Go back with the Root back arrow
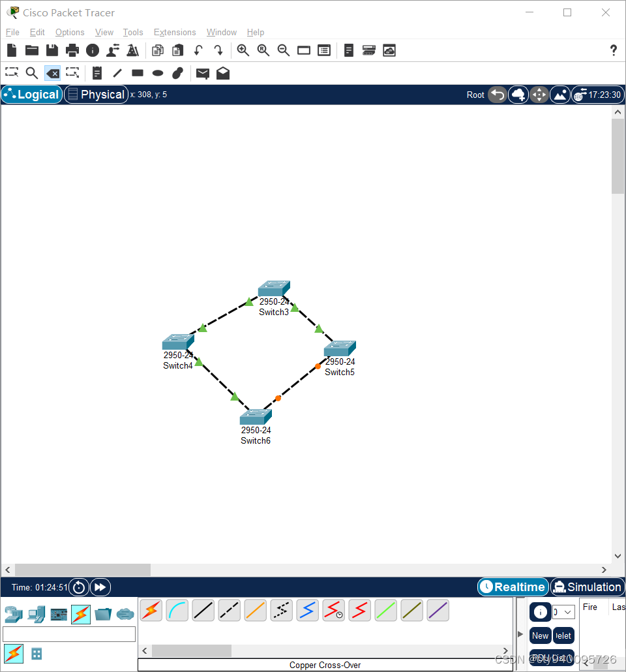Image resolution: width=626 pixels, height=672 pixels. 498,95
